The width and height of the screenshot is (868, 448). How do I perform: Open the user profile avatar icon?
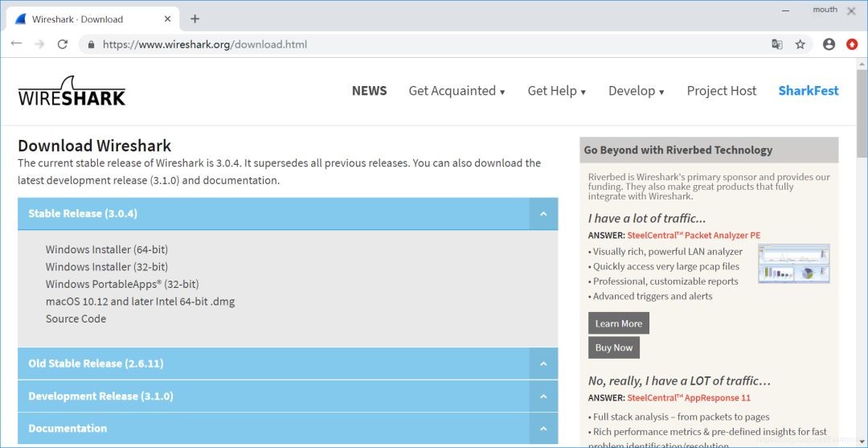point(829,44)
